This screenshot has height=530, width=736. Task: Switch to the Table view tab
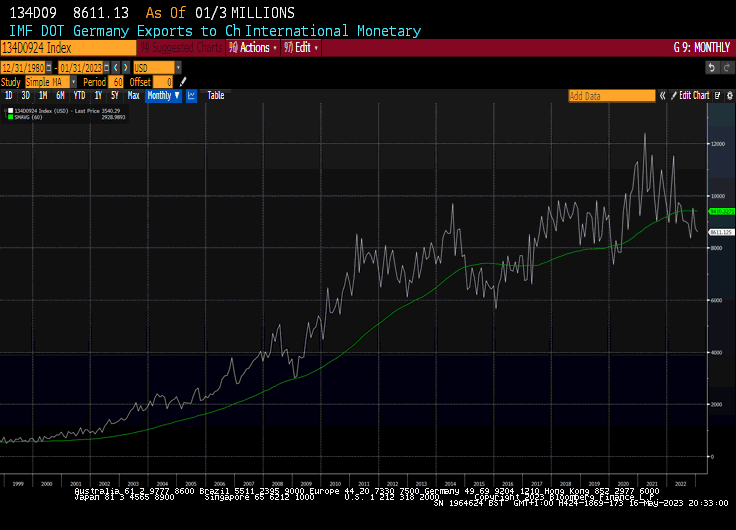pyautogui.click(x=216, y=96)
